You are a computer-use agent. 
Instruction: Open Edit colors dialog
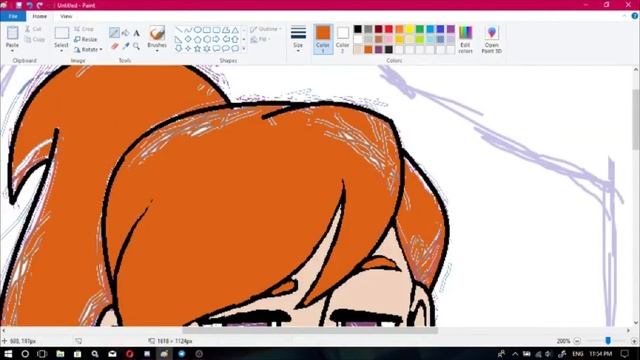pyautogui.click(x=465, y=39)
